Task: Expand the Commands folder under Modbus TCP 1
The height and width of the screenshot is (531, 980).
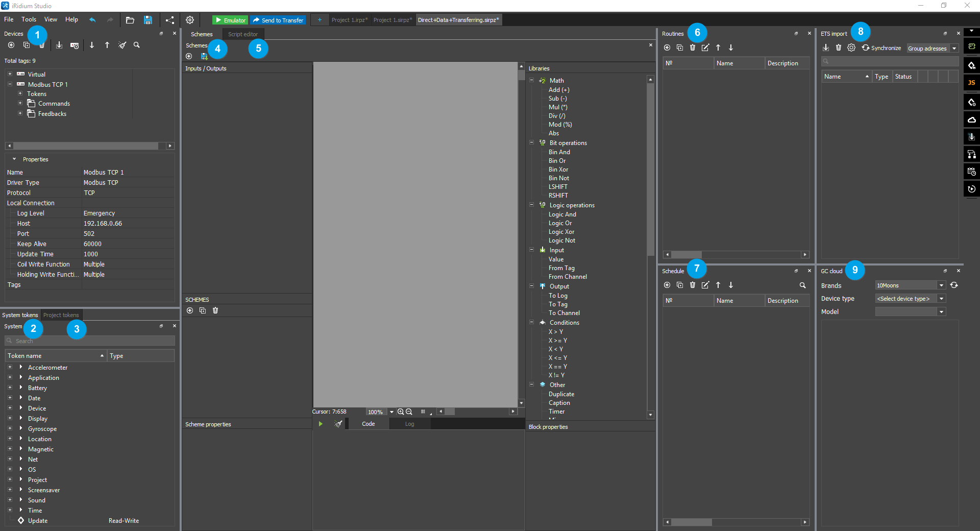Action: [20, 103]
